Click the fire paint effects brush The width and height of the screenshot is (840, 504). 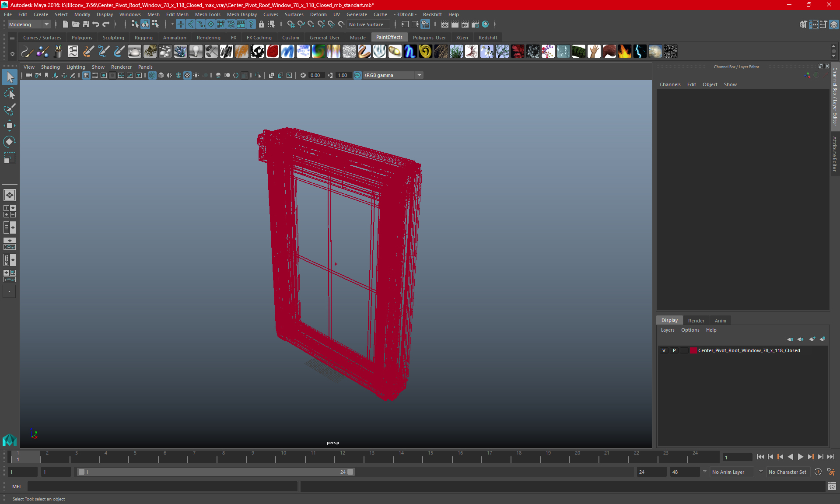[624, 52]
